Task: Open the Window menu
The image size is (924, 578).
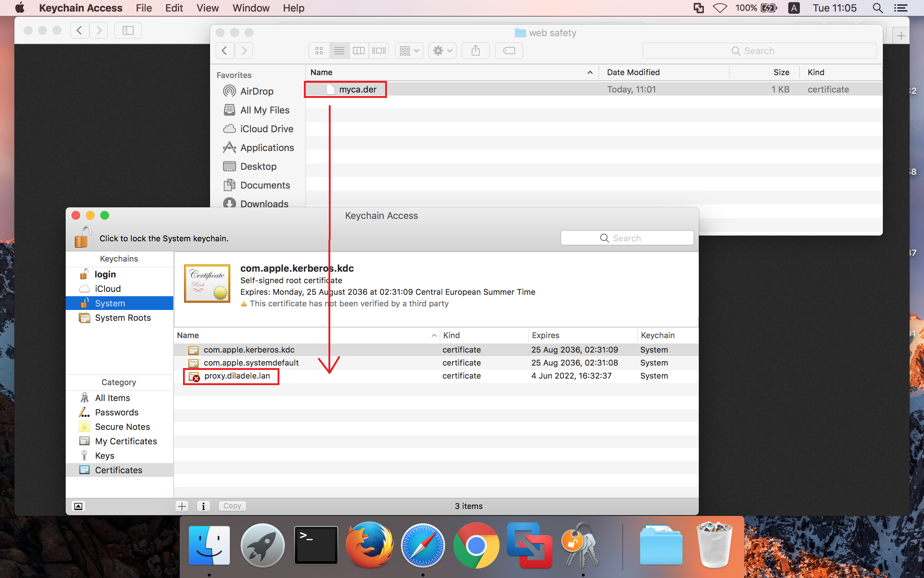Action: coord(251,8)
